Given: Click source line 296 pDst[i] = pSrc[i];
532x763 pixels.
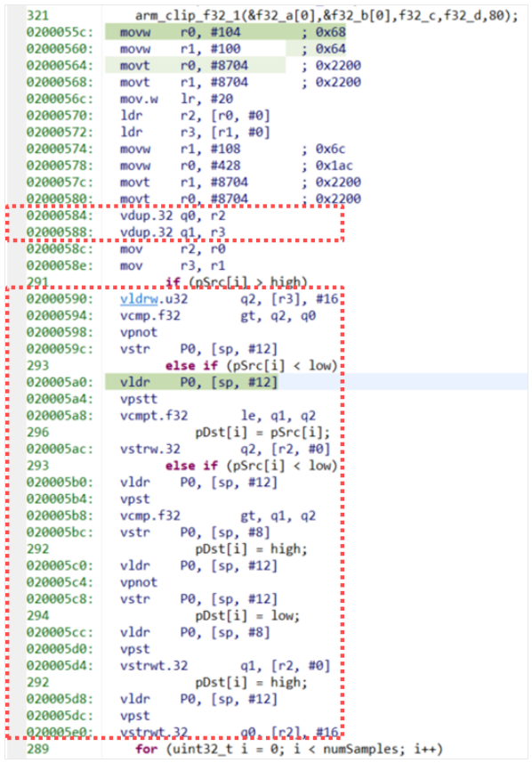Looking at the screenshot, I should (262, 432).
